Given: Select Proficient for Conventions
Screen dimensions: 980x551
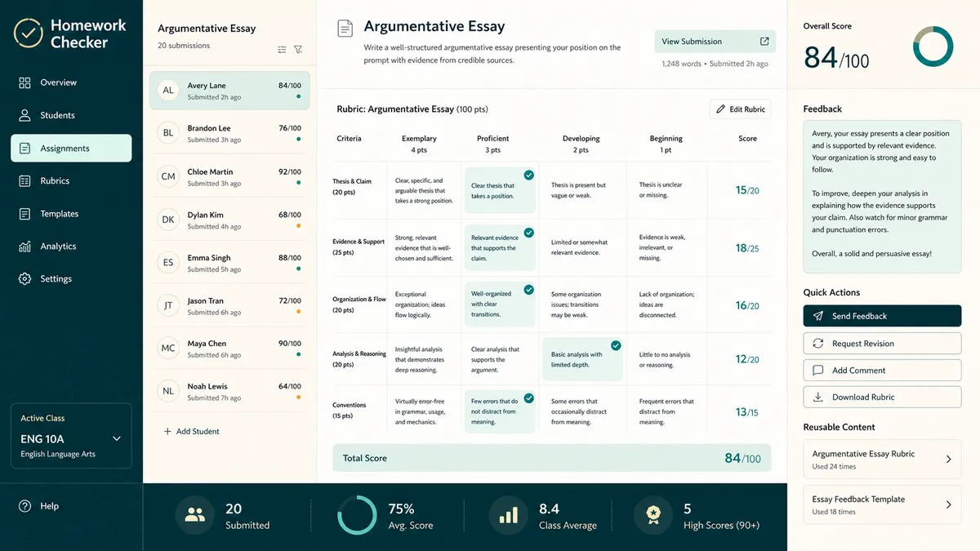Looking at the screenshot, I should coord(500,411).
